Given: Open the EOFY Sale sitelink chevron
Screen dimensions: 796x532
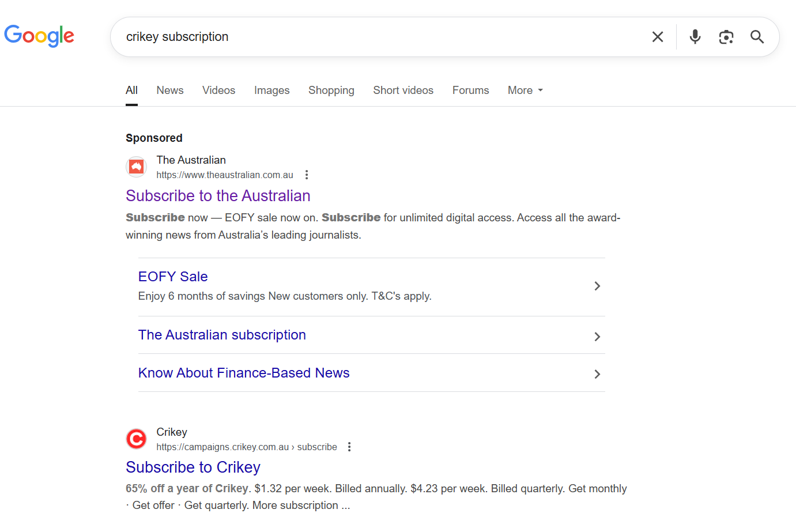Looking at the screenshot, I should tap(597, 286).
